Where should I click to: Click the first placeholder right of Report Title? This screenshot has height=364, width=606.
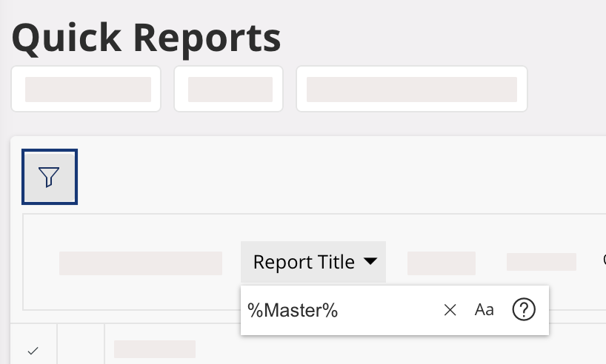point(442,263)
